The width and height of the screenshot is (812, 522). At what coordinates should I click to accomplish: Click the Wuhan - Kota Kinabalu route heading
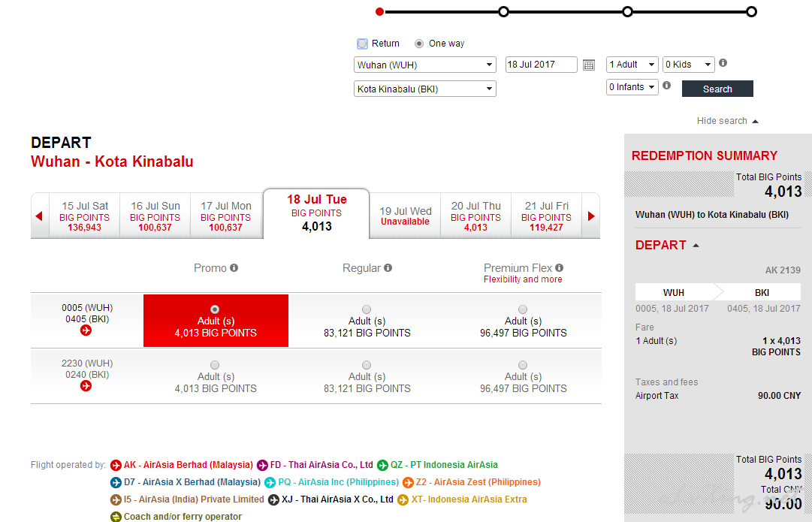click(x=112, y=161)
